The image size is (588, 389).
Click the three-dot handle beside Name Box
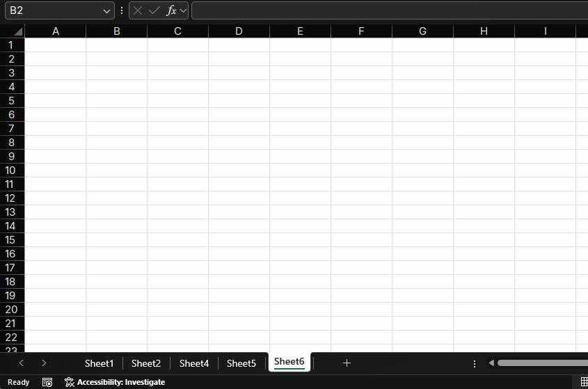122,10
